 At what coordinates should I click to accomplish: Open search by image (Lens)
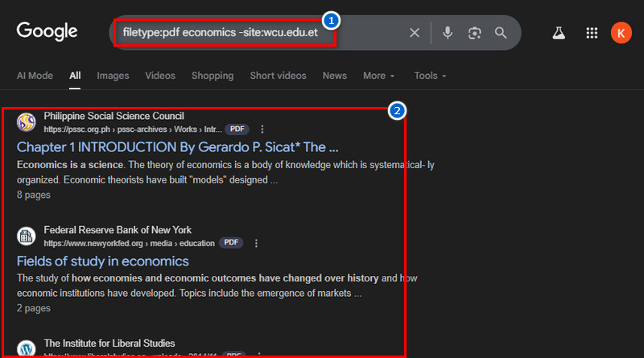(475, 33)
